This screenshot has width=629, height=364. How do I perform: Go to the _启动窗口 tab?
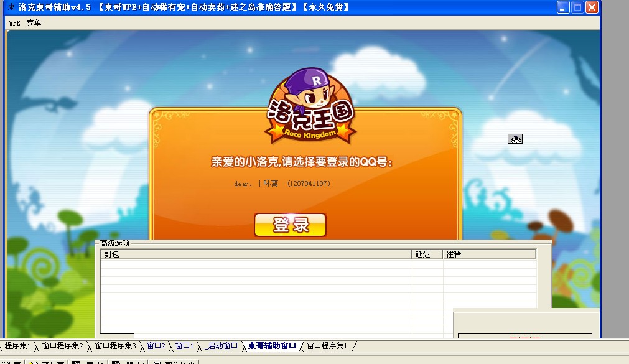coord(221,346)
